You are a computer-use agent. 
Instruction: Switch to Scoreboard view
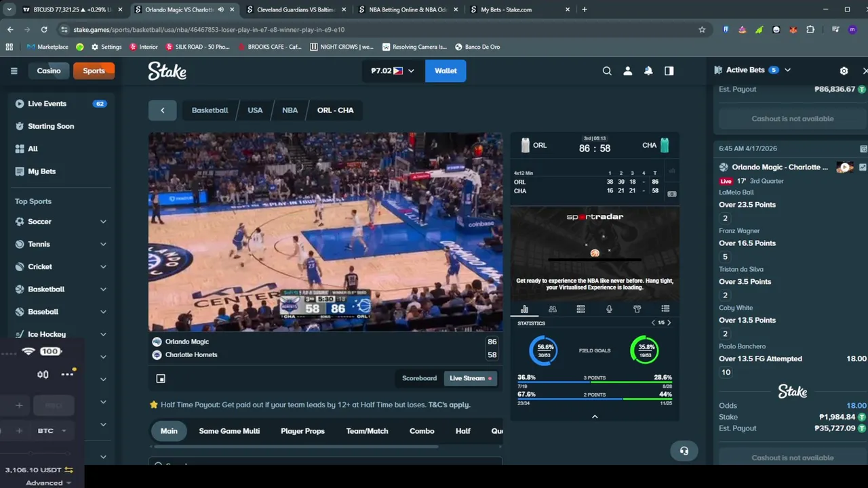419,378
